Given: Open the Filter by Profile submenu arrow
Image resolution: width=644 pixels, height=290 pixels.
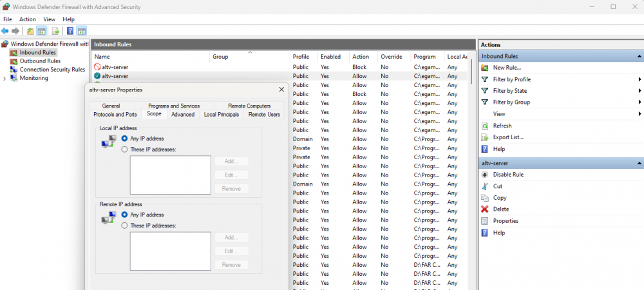Looking at the screenshot, I should tap(640, 79).
